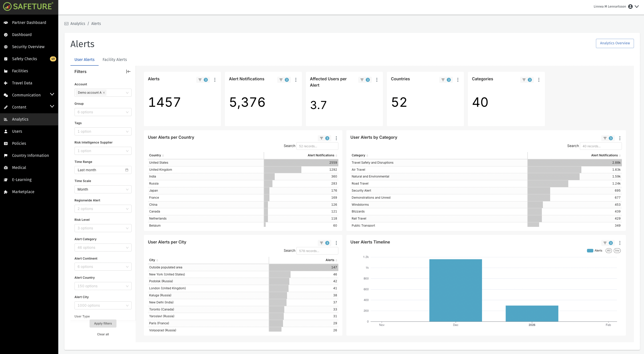Open the Marketplace section icon
The width and height of the screenshot is (644, 354).
(x=6, y=192)
